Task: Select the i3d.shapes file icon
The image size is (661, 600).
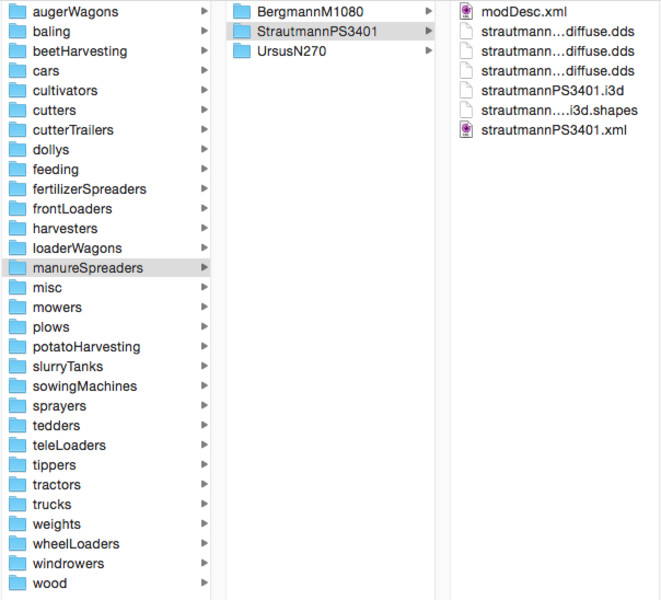Action: click(466, 110)
